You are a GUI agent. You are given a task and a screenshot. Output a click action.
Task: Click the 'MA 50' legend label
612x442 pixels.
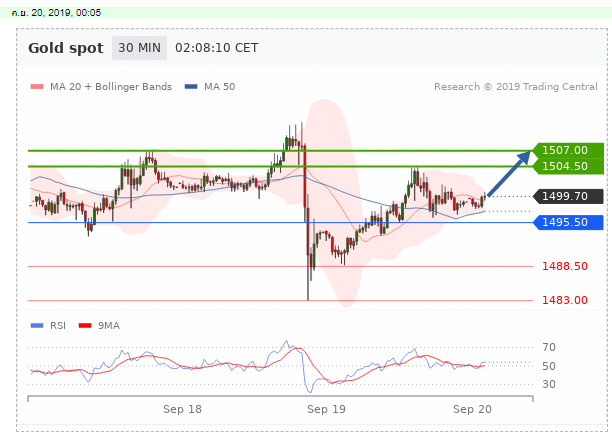[219, 87]
